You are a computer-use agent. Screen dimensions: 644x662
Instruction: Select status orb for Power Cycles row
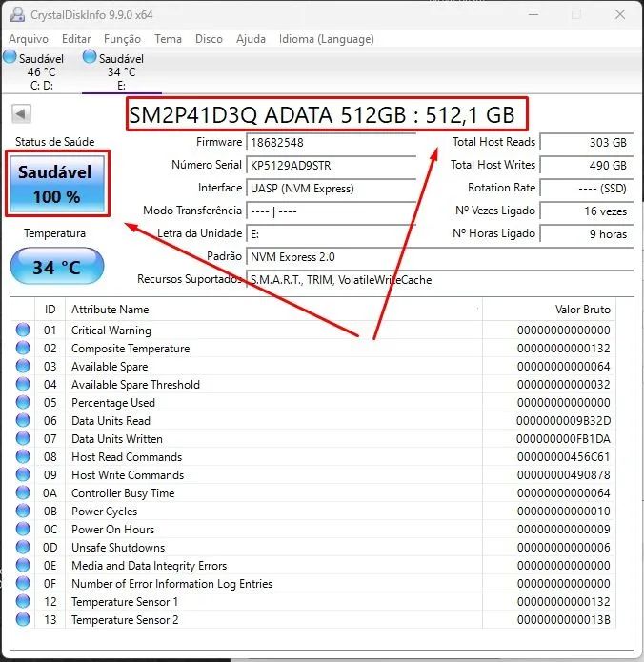[23, 511]
